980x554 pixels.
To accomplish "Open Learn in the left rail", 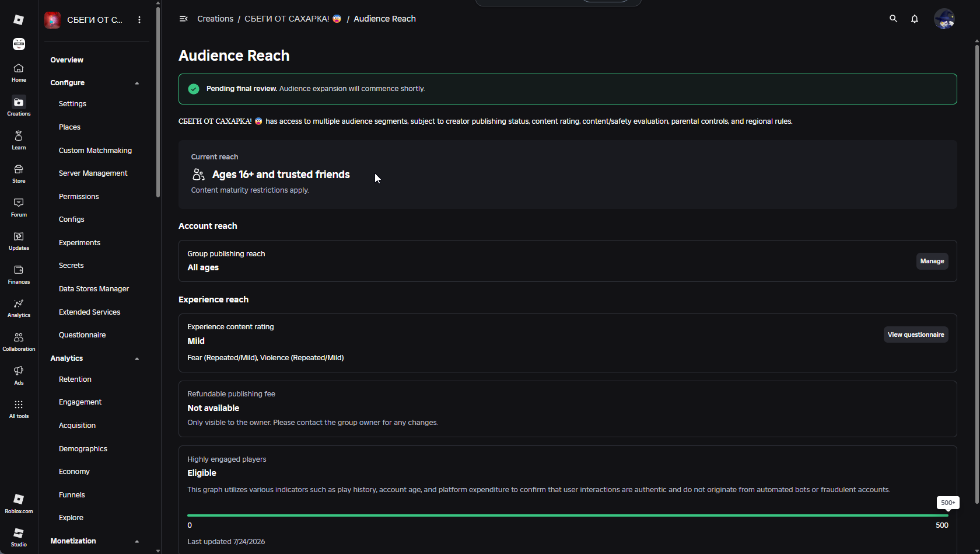I will click(19, 140).
